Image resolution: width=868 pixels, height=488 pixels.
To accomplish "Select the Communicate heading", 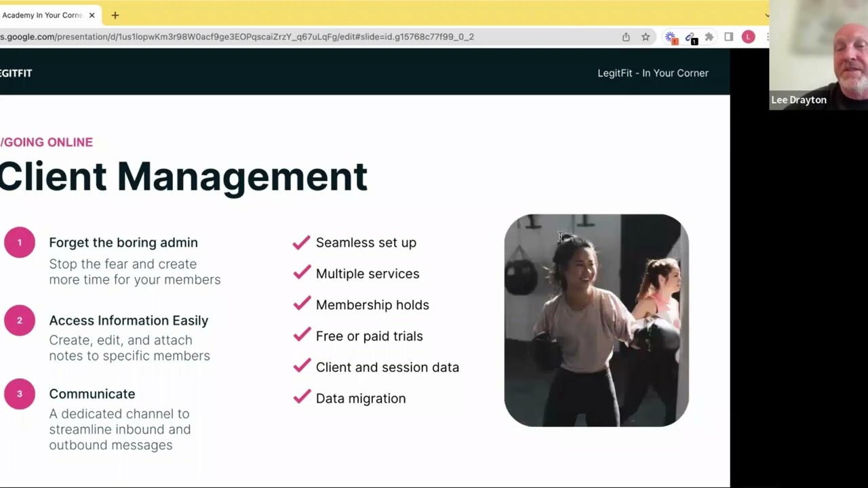I will 92,394.
